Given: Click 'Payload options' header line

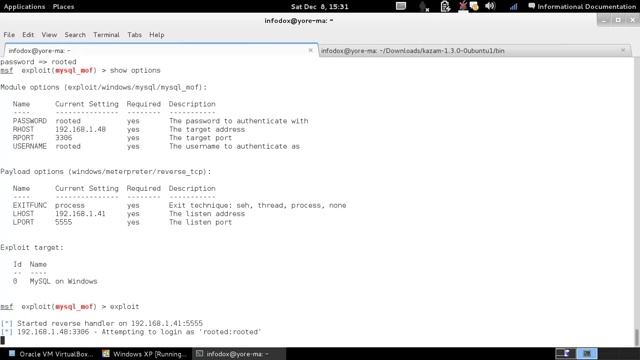Looking at the screenshot, I should tap(106, 171).
